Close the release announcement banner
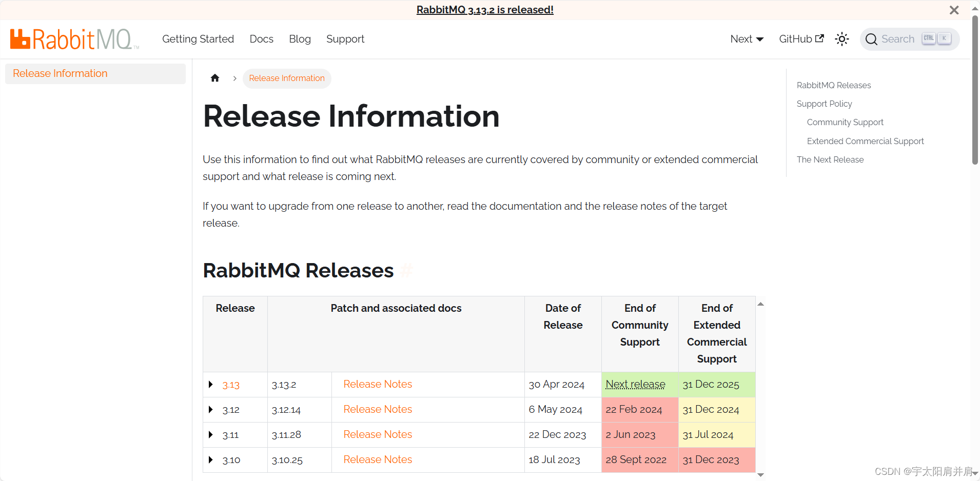Image resolution: width=980 pixels, height=481 pixels. tap(954, 10)
